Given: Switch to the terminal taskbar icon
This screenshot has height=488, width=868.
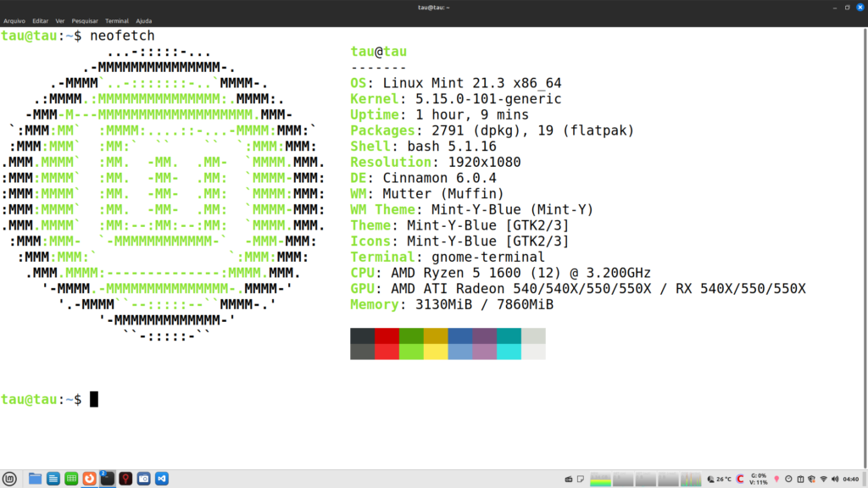Looking at the screenshot, I should point(108,479).
